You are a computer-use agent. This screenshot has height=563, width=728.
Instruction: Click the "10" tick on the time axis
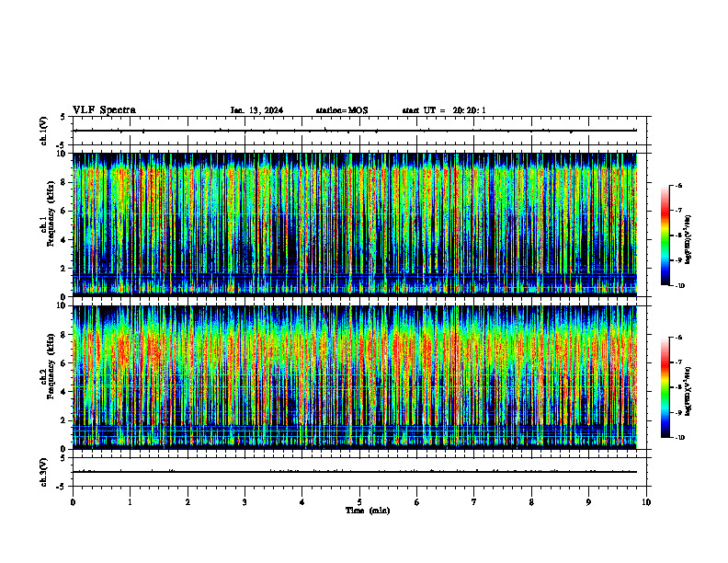pyautogui.click(x=646, y=502)
